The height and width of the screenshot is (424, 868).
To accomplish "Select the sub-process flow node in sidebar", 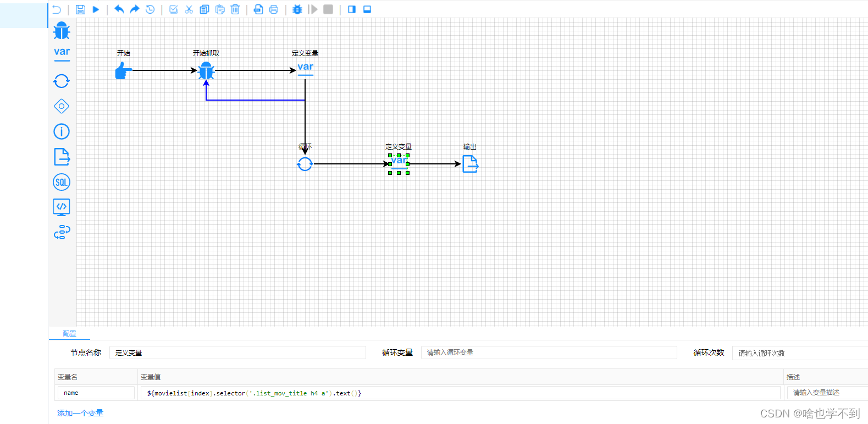I will (62, 232).
